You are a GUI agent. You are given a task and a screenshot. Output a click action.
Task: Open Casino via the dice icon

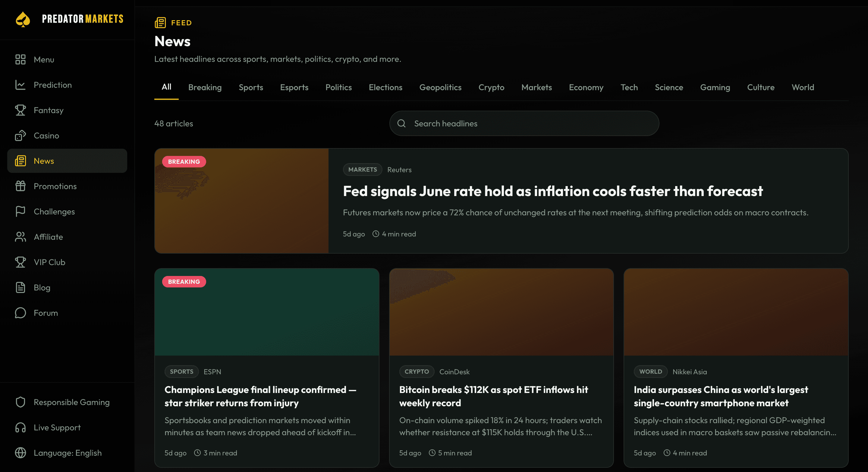[x=20, y=135]
